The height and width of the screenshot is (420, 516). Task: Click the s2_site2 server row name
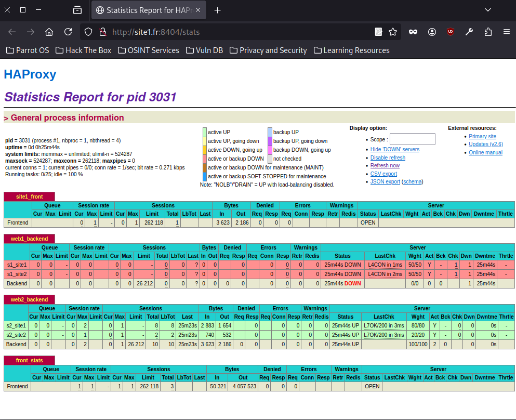click(x=16, y=335)
